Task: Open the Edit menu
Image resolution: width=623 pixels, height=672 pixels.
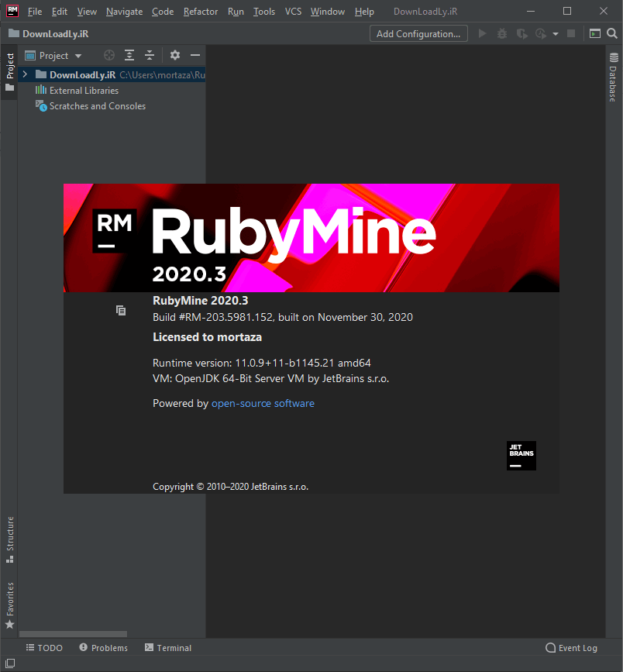Action: (60, 12)
